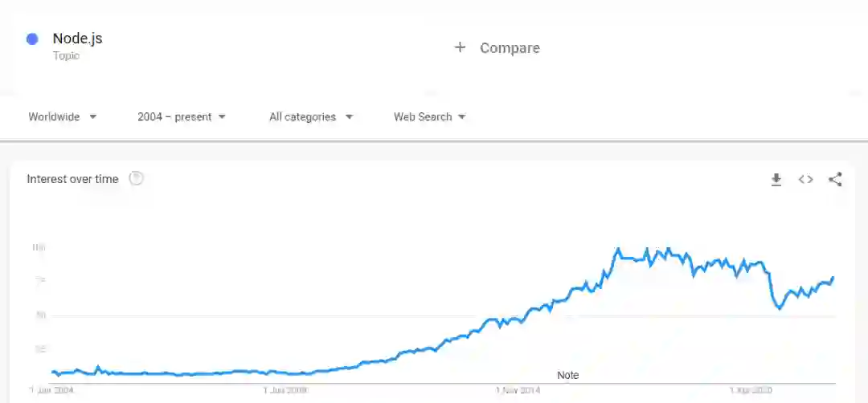Expand the Worldwide region dropdown
The width and height of the screenshot is (868, 403).
coord(63,117)
